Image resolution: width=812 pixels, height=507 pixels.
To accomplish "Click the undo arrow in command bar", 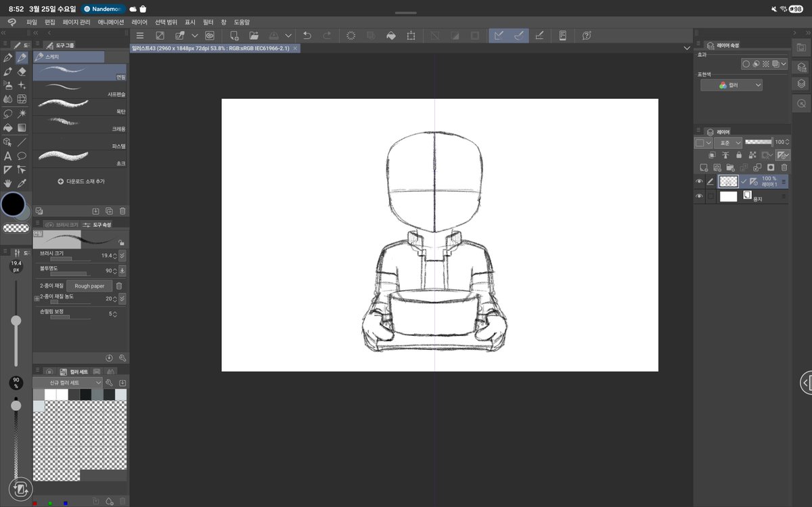I will 307,35.
